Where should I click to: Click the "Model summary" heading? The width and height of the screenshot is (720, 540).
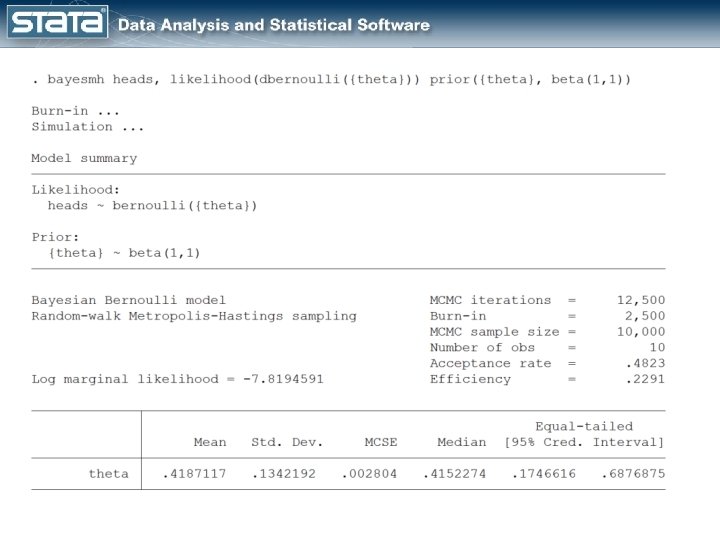pyautogui.click(x=84, y=158)
